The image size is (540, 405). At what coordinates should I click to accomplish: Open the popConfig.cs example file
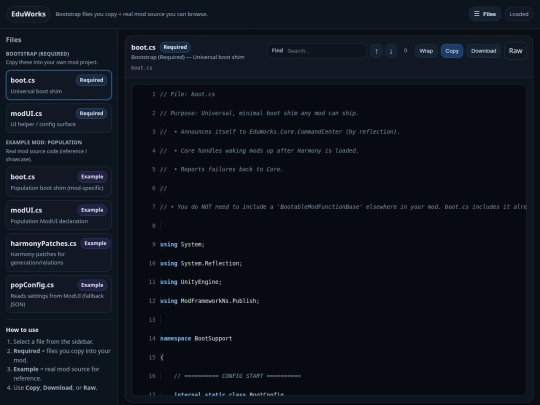[x=59, y=294]
